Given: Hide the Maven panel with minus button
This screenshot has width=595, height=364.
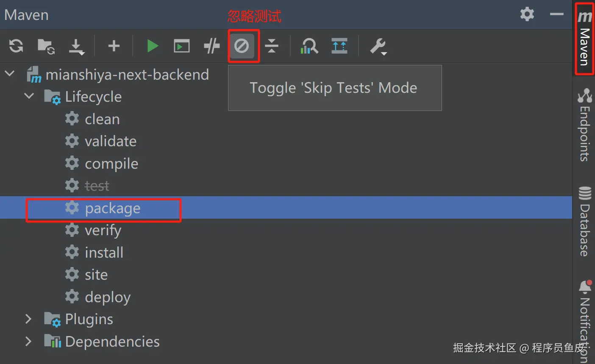Looking at the screenshot, I should coord(556,14).
